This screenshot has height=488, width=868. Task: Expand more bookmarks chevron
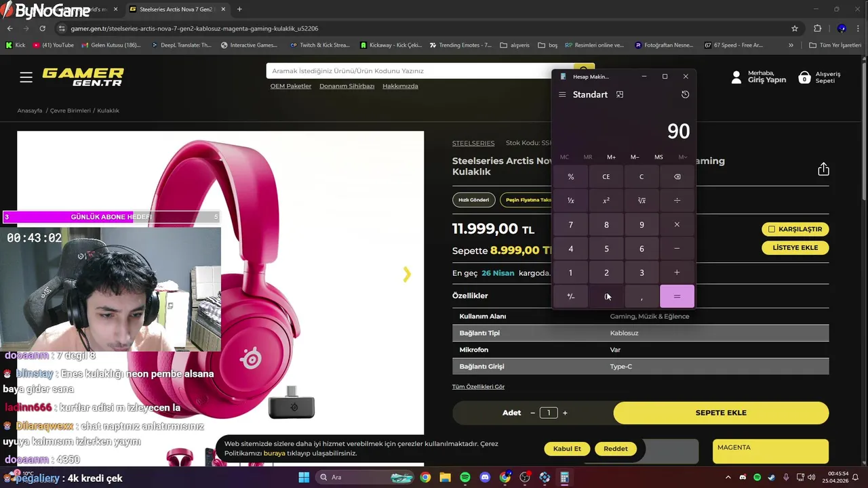point(791,45)
